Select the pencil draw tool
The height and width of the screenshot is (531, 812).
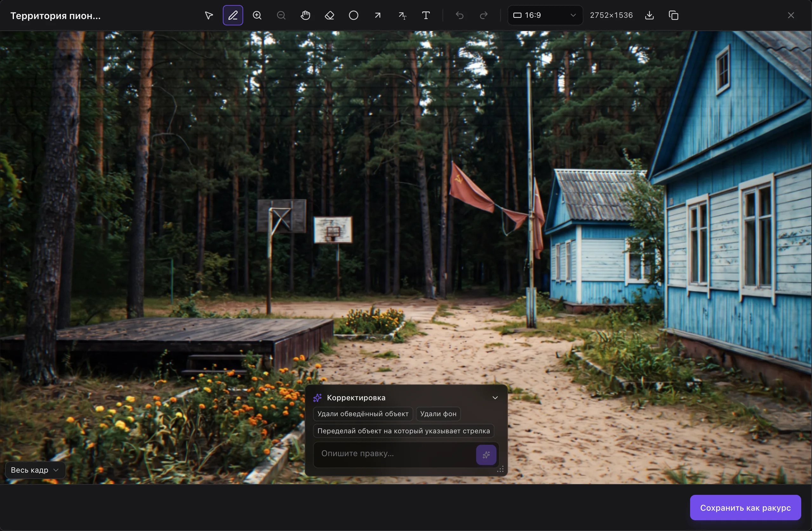(233, 15)
